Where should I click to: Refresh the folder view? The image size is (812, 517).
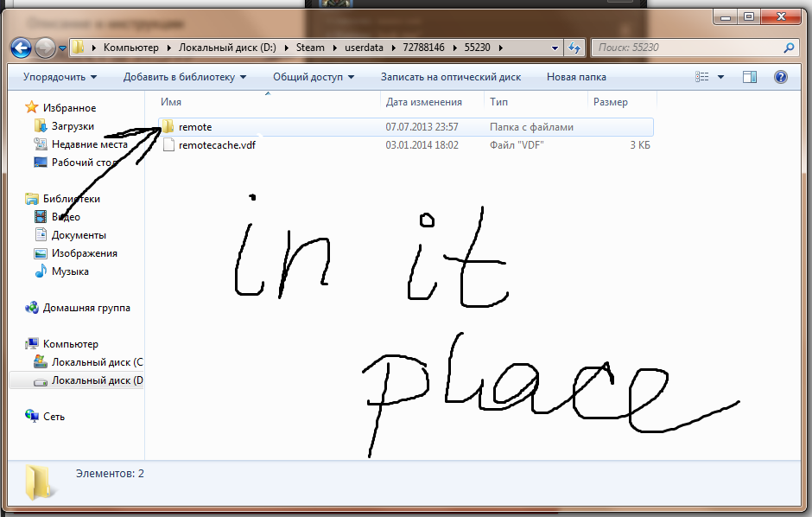click(574, 48)
